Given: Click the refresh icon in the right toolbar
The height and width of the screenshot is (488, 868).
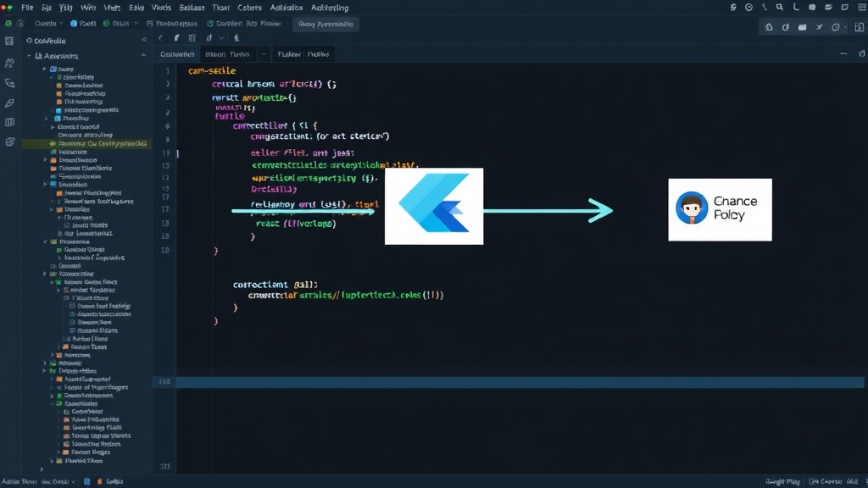Looking at the screenshot, I should (x=786, y=27).
